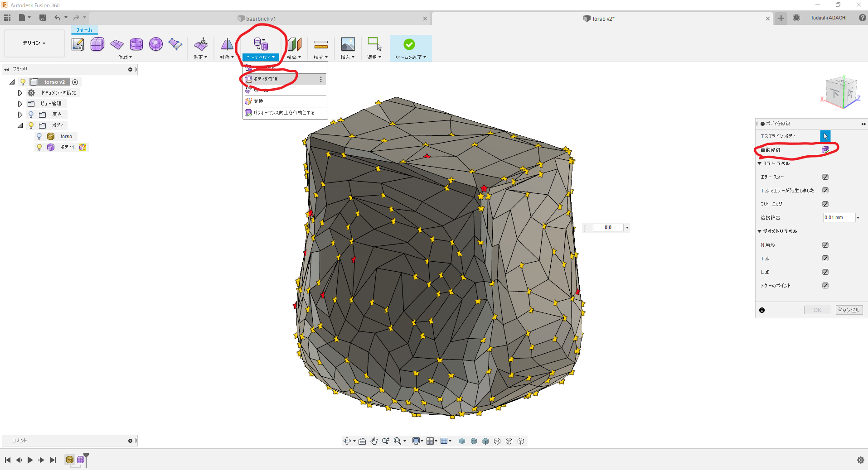Viewport: 868px width, 470px height.
Task: Switch to the baerbrick v1 tab
Action: (261, 19)
